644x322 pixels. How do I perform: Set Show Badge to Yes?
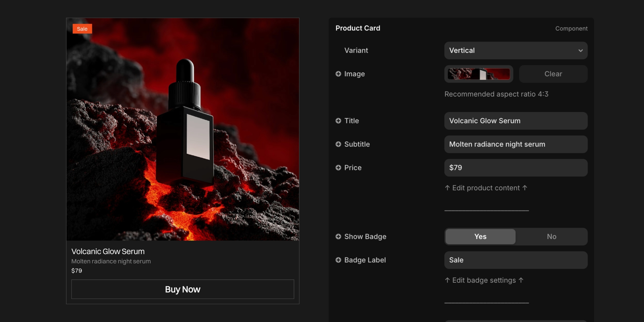click(x=480, y=237)
